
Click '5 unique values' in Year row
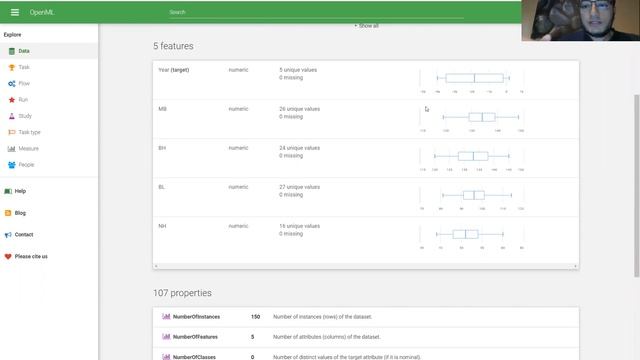coord(298,70)
